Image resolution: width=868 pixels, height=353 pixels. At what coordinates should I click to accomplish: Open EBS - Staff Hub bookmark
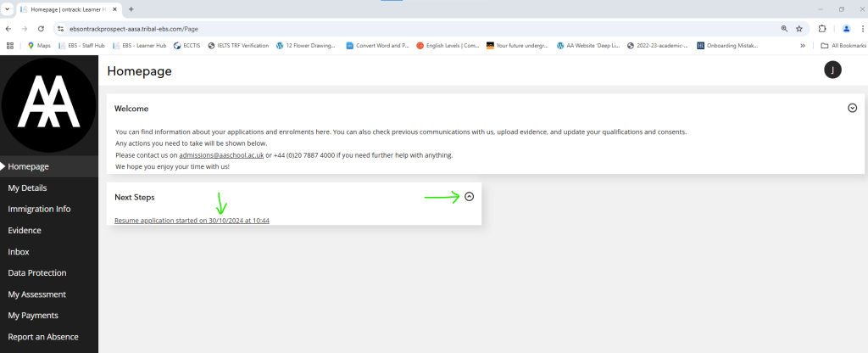tap(81, 46)
